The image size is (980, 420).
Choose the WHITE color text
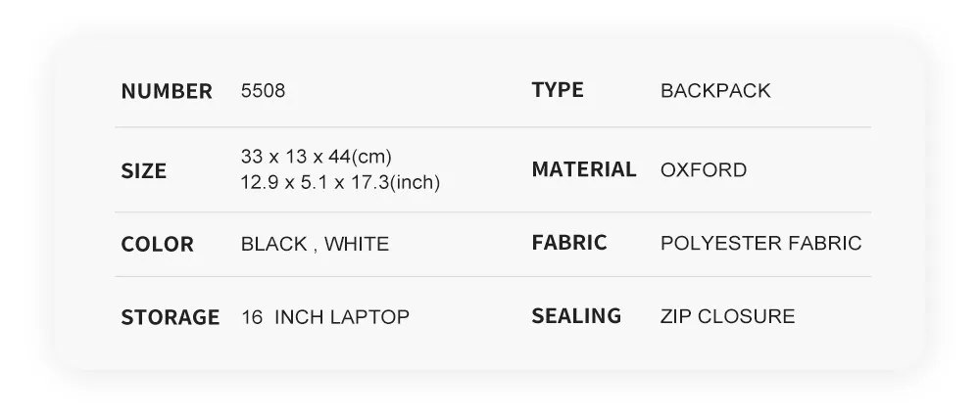[x=357, y=244]
